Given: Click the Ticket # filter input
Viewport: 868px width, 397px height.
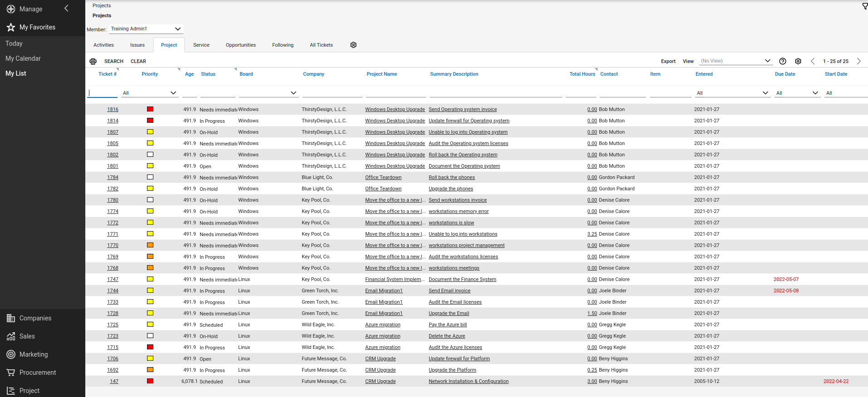Looking at the screenshot, I should coord(103,93).
